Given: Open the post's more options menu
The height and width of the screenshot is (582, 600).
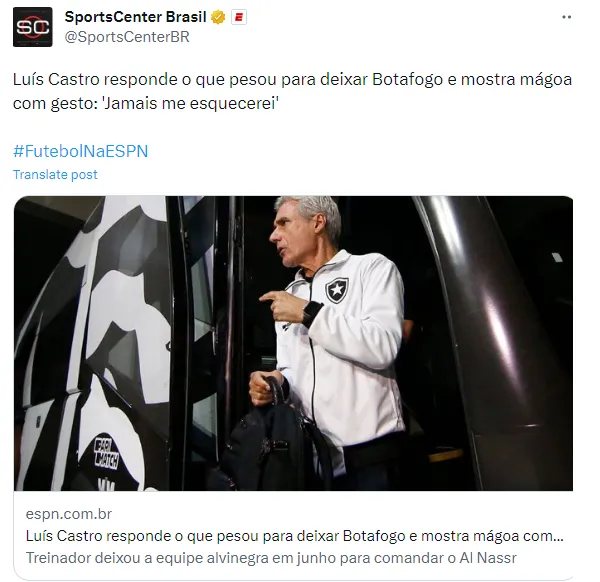Looking at the screenshot, I should pos(566,17).
